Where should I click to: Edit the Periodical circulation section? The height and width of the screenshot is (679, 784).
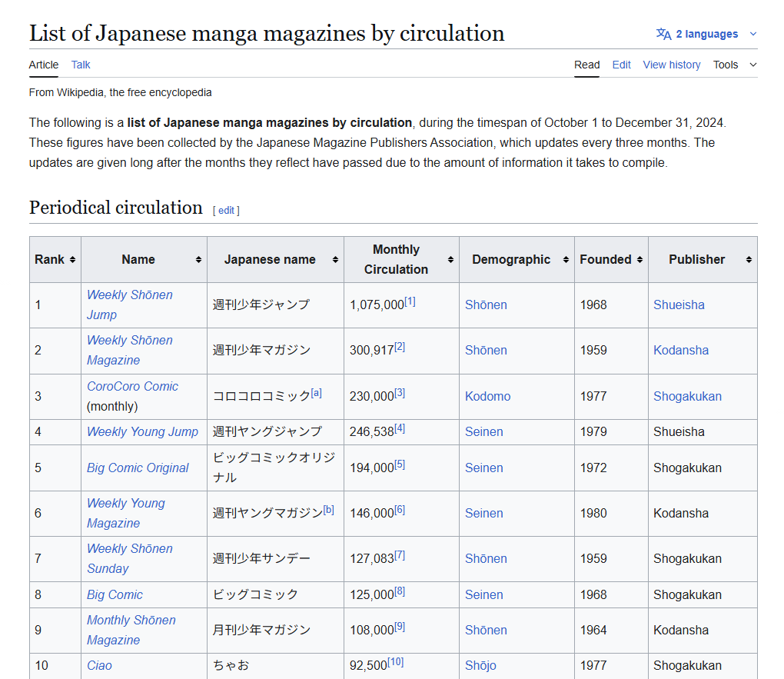226,211
